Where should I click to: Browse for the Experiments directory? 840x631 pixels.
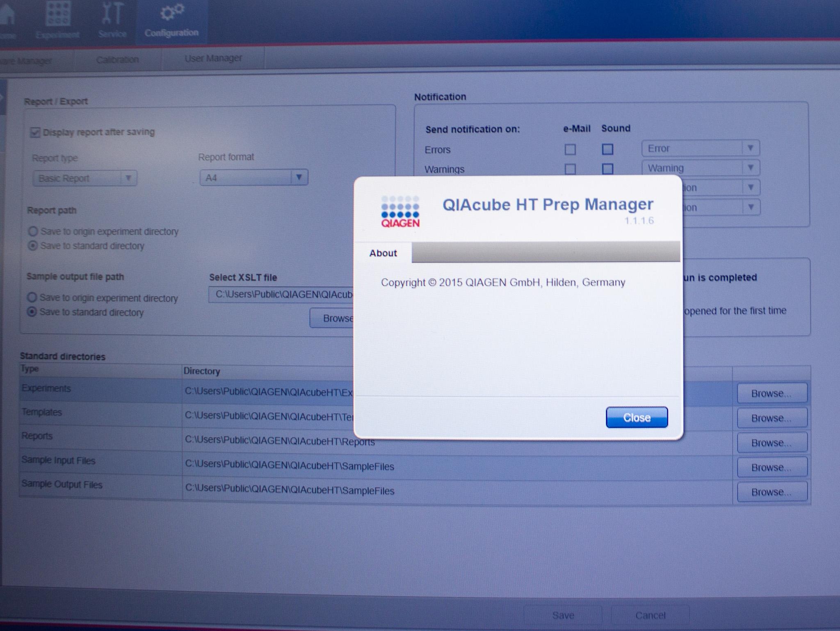tap(772, 393)
